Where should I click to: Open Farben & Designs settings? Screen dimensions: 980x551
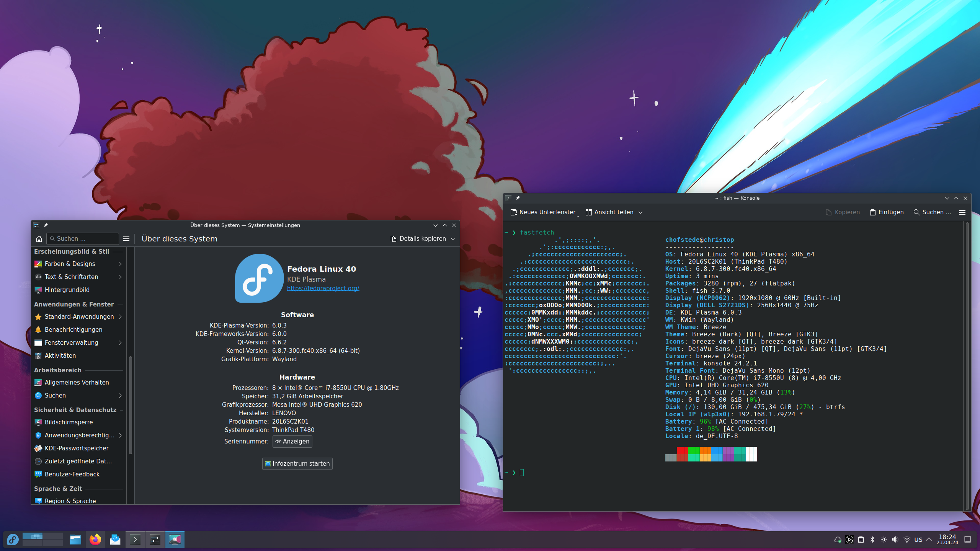click(70, 264)
